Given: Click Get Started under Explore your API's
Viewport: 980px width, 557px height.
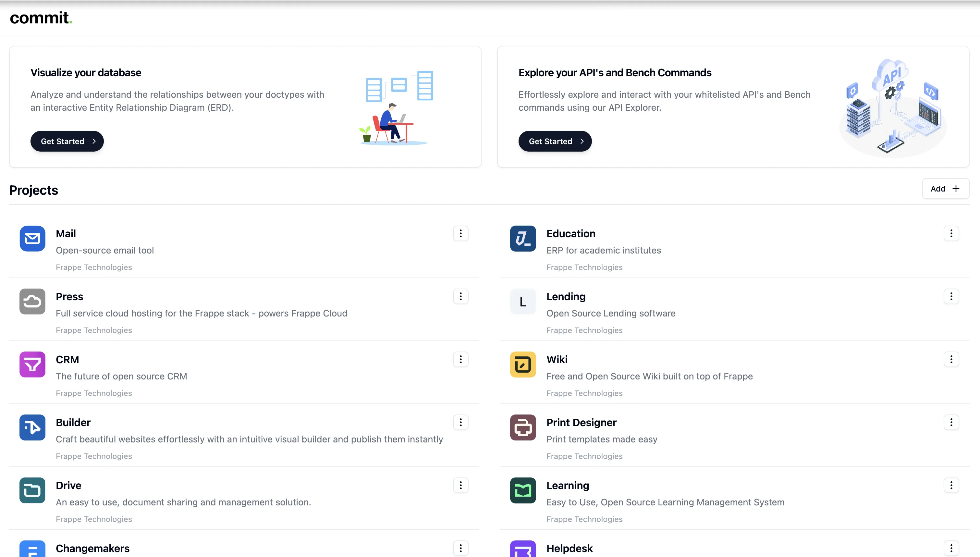Looking at the screenshot, I should click(x=555, y=141).
